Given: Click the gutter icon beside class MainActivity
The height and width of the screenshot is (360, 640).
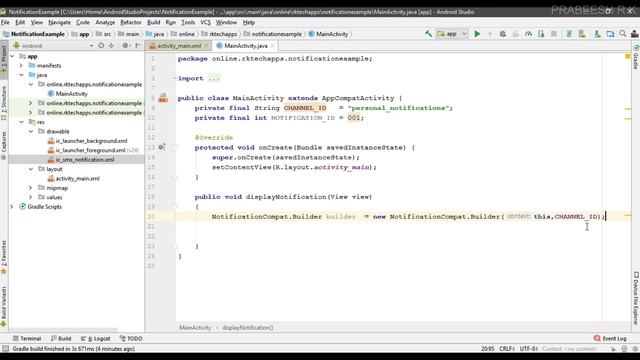Looking at the screenshot, I should 163,98.
